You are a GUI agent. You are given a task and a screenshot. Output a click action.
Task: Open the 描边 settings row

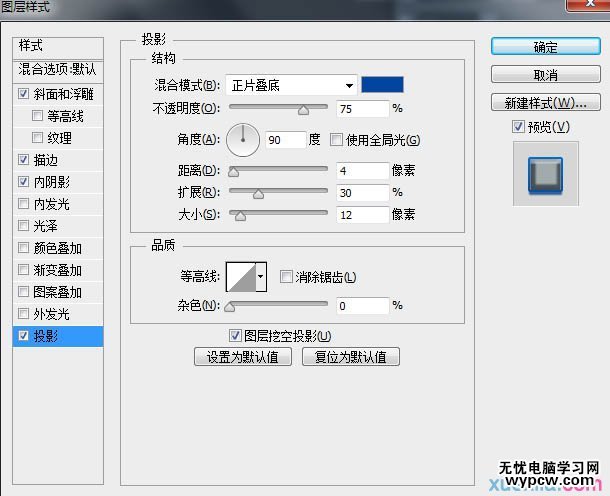(58, 159)
